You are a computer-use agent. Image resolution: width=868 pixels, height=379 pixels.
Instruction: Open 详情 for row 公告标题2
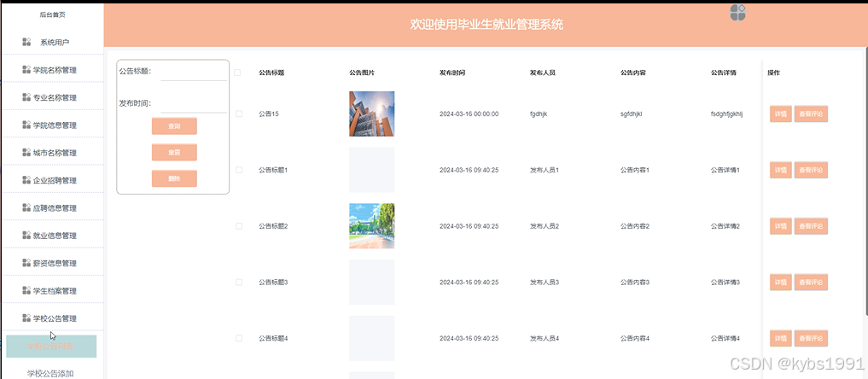point(781,226)
